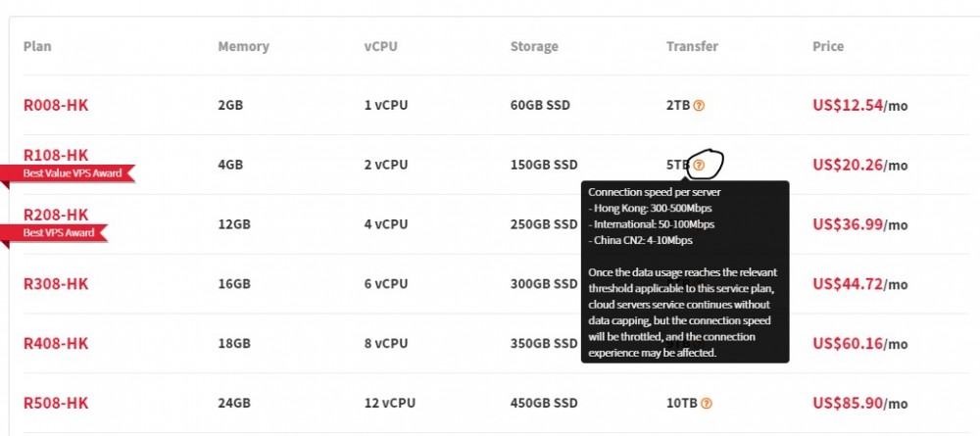Click the connection speed tooltip box

click(x=684, y=271)
